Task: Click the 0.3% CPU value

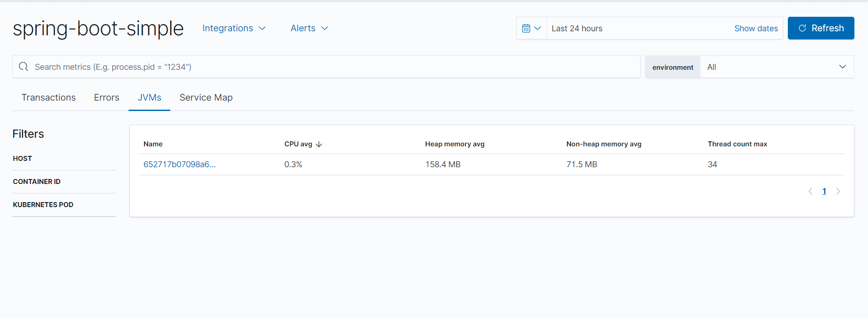Action: (x=293, y=164)
